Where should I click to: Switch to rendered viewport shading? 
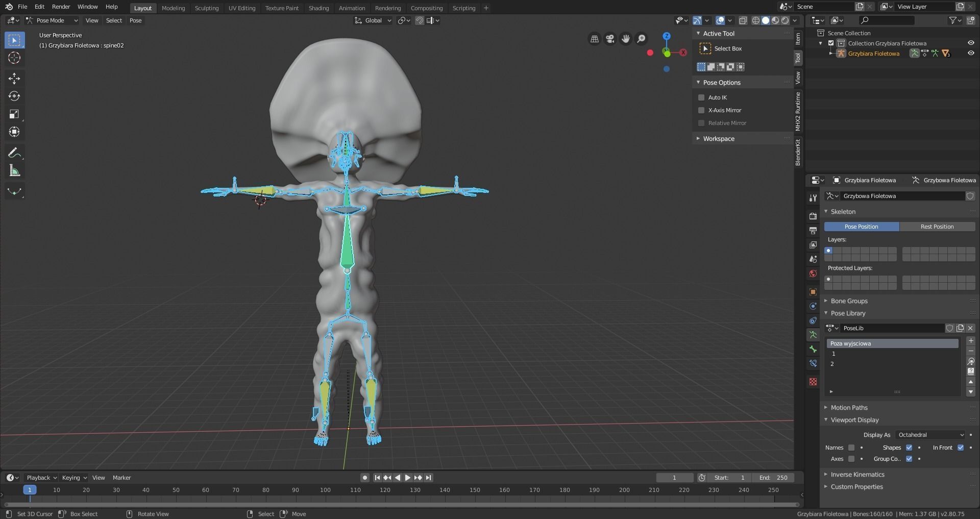click(785, 20)
